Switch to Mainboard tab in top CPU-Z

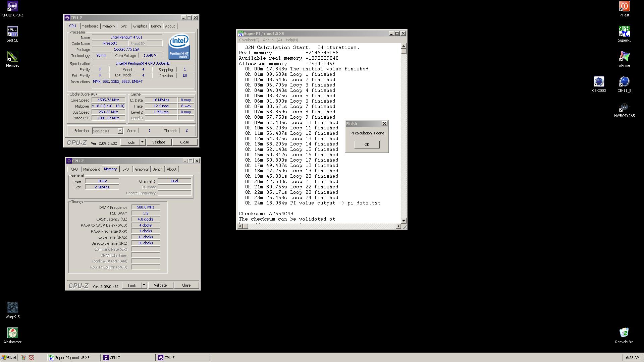(90, 26)
